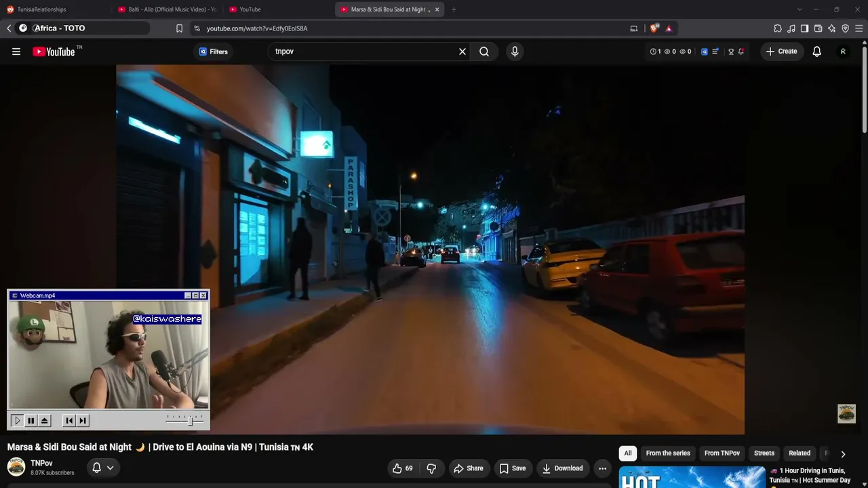Start voice search with the microphone
Image resolution: width=868 pixels, height=488 pixels.
pyautogui.click(x=515, y=52)
